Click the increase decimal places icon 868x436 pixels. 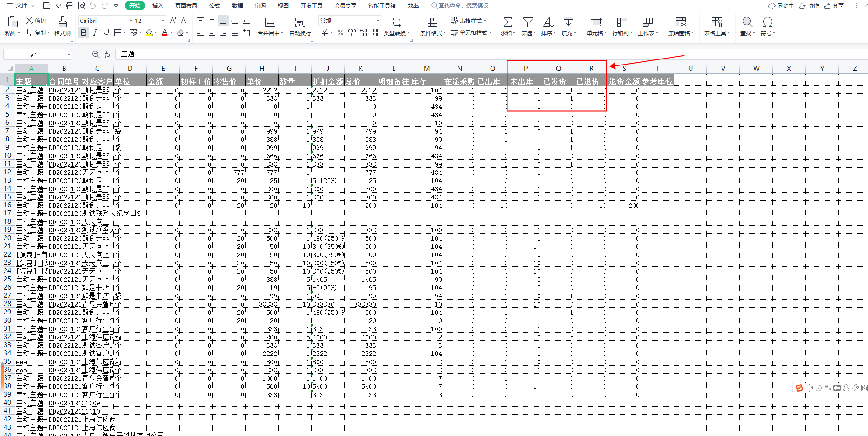[363, 32]
